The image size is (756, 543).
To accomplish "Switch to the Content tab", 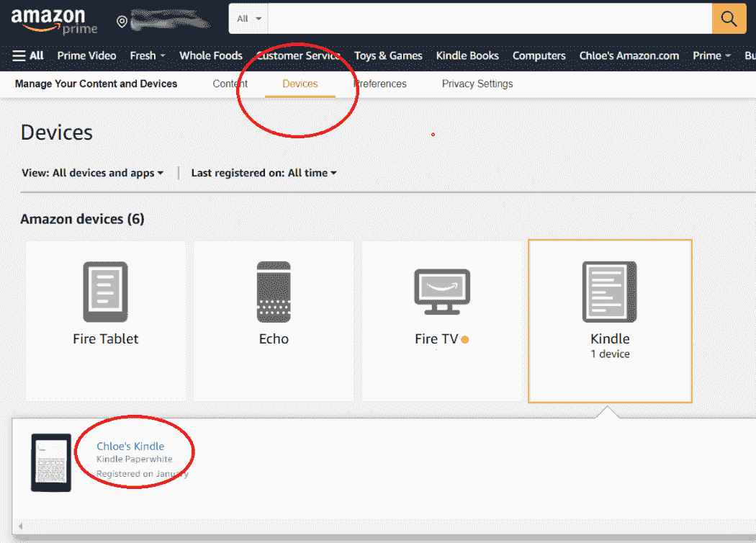I will tap(230, 84).
